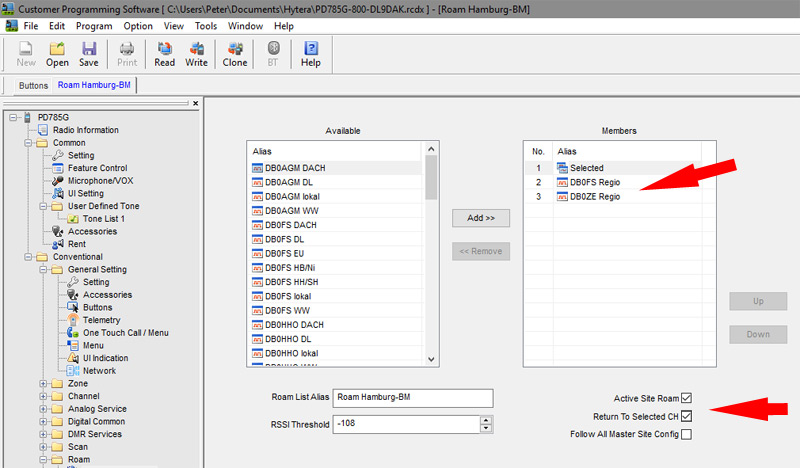Open Telemetry settings
Image resolution: width=800 pixels, height=468 pixels.
pyautogui.click(x=102, y=320)
